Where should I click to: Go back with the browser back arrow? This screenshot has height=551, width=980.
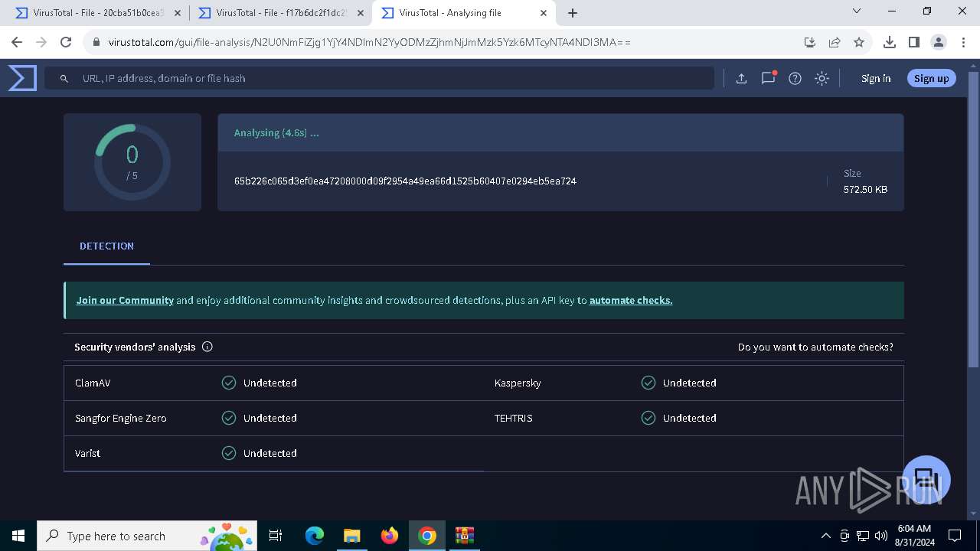(x=17, y=42)
